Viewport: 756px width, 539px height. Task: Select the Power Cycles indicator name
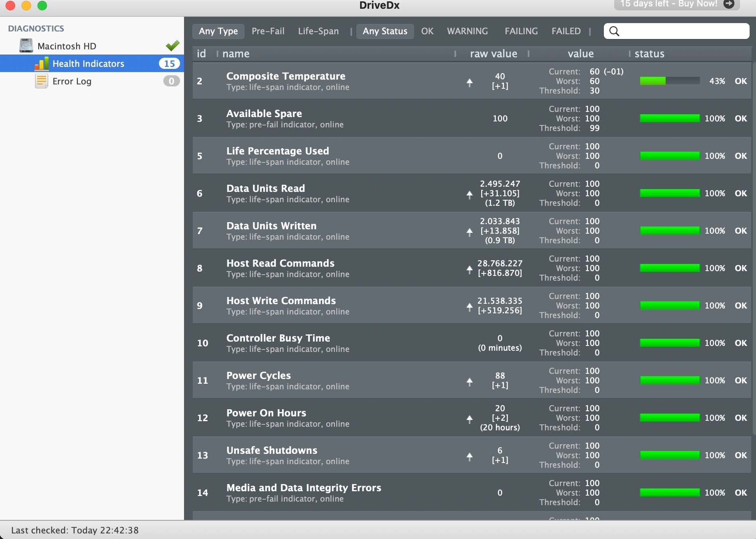point(259,375)
